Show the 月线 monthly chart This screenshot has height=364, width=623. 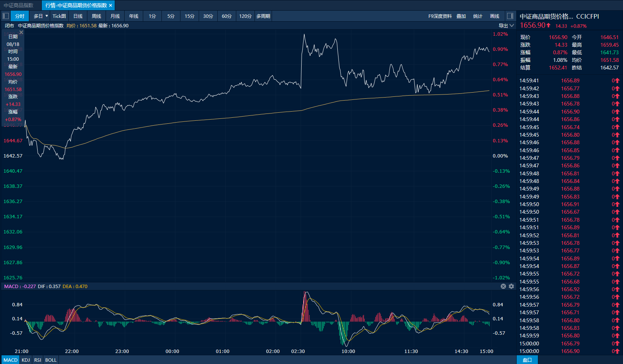115,16
